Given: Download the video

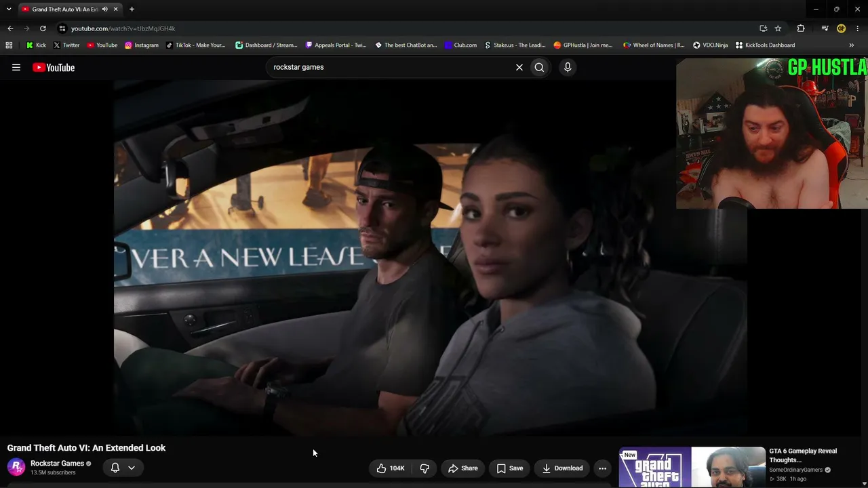Looking at the screenshot, I should coord(562,468).
